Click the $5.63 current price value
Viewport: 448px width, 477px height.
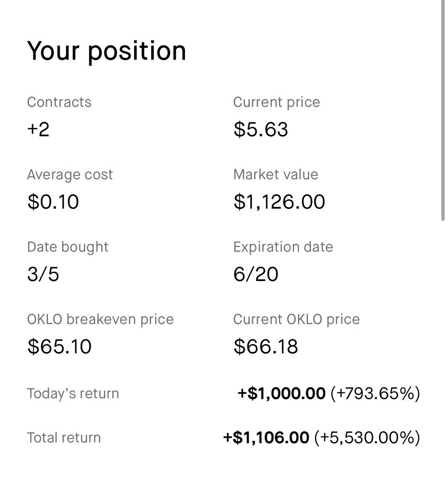pos(261,130)
